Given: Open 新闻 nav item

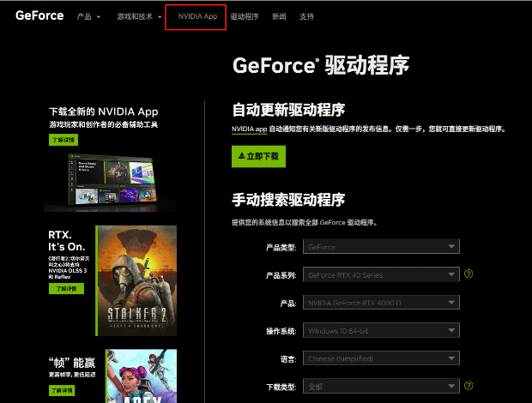Looking at the screenshot, I should click(279, 16).
